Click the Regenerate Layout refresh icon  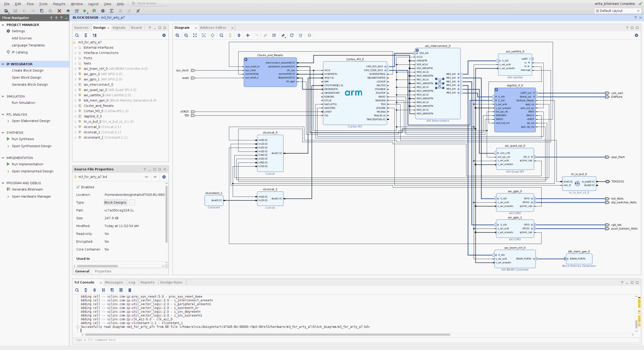(292, 35)
